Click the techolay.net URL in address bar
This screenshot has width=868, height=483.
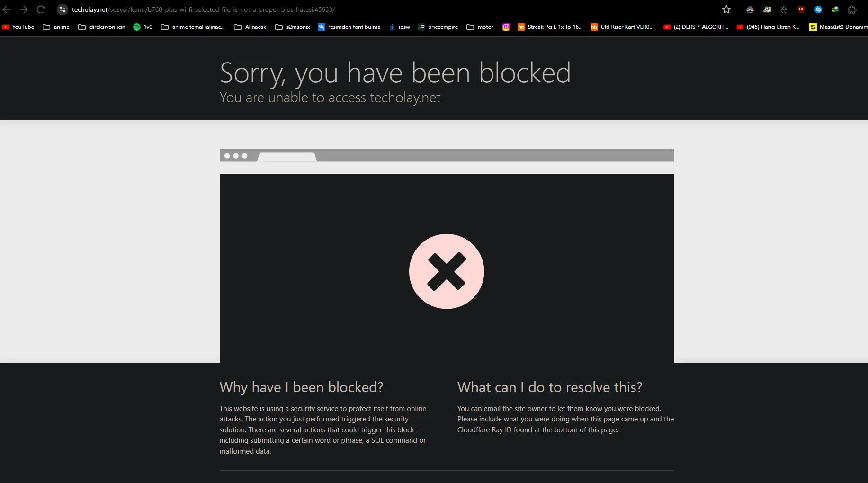pyautogui.click(x=203, y=9)
